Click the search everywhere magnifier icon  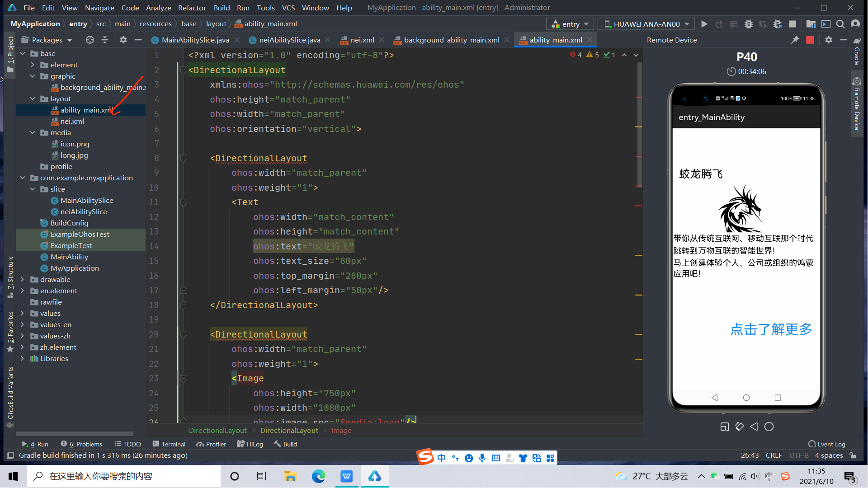(840, 24)
